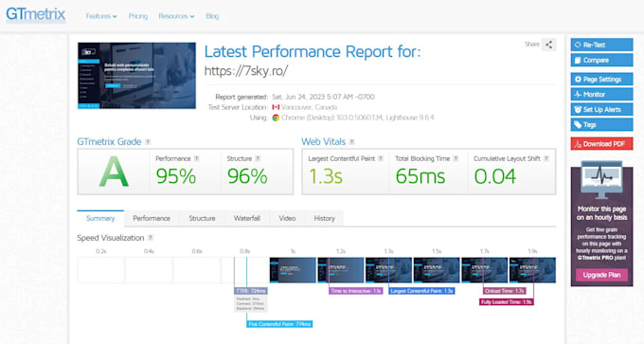This screenshot has width=644, height=344.
Task: Open the Features dropdown menu
Action: (x=101, y=16)
